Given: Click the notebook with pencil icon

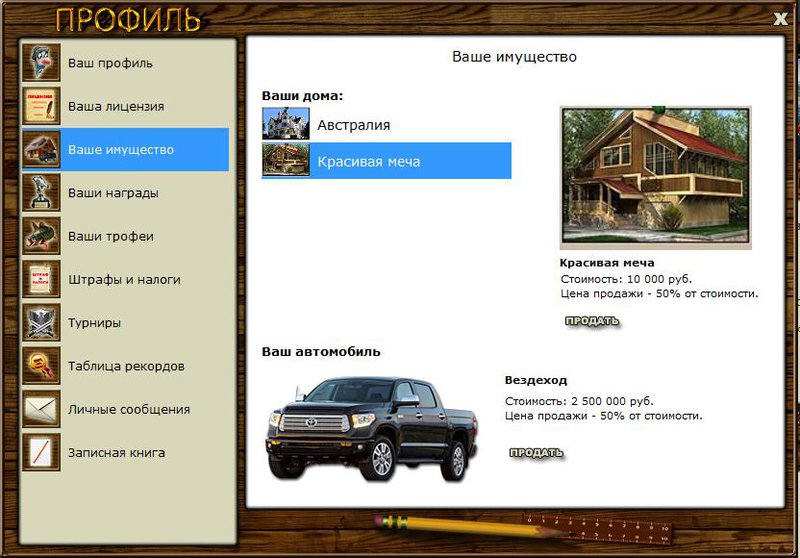Looking at the screenshot, I should 41,452.
